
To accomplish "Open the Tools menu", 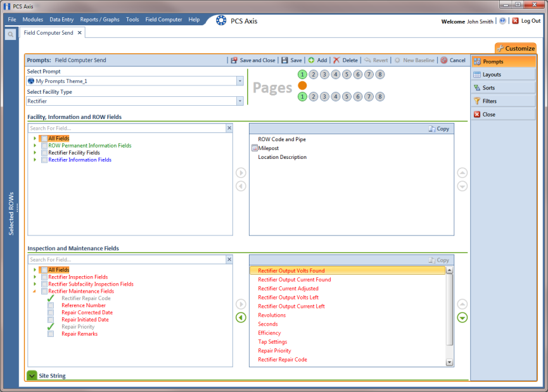I will (x=132, y=20).
